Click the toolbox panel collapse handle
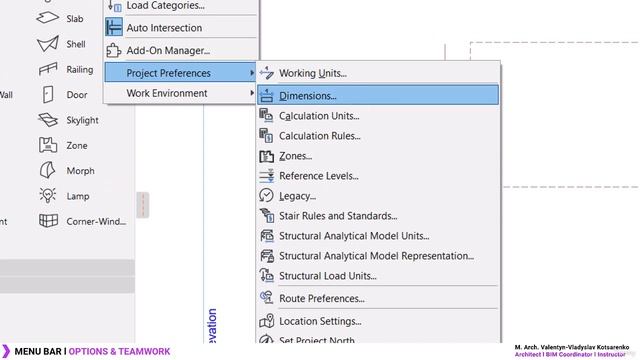 pos(142,205)
